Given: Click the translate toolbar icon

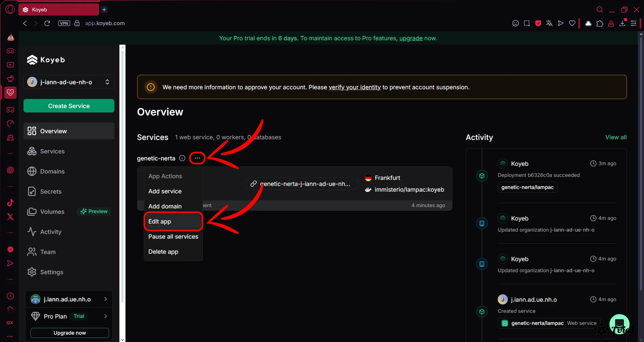Looking at the screenshot, I should tap(549, 23).
